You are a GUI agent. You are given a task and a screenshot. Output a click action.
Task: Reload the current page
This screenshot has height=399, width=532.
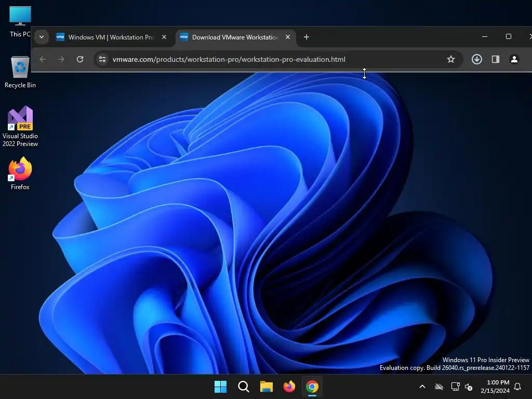click(80, 59)
